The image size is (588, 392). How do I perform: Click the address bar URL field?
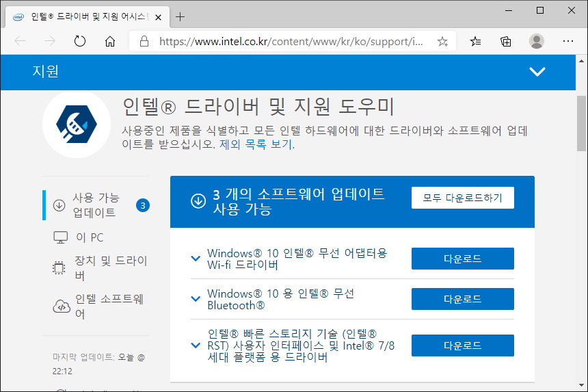pyautogui.click(x=291, y=41)
